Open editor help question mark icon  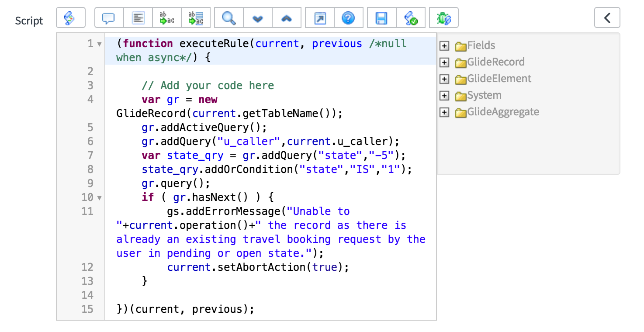[x=349, y=18]
